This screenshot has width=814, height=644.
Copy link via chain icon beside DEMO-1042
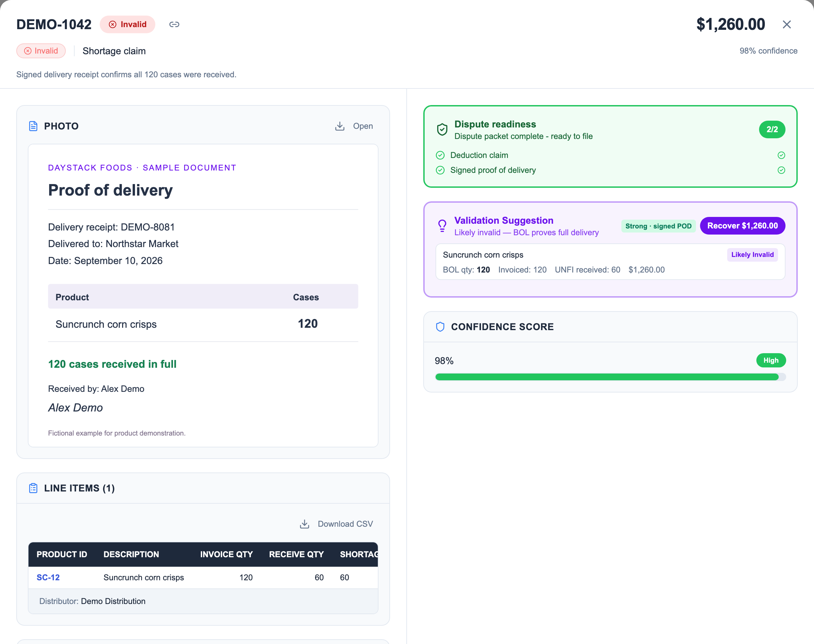click(174, 24)
